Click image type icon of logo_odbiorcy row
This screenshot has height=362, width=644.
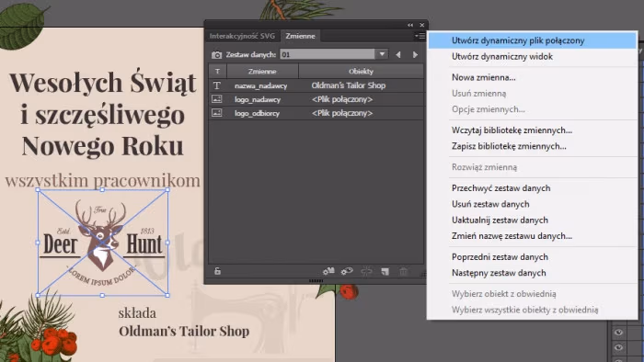coord(217,113)
